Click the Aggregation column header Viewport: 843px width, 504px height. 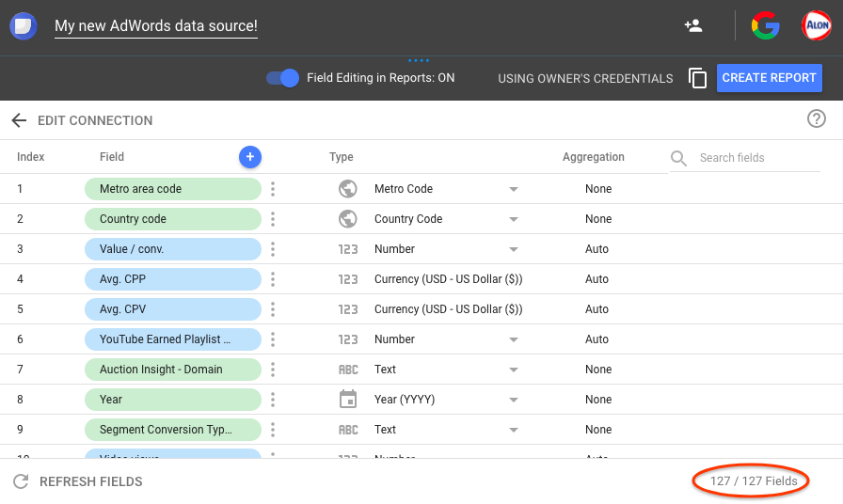pyautogui.click(x=594, y=157)
